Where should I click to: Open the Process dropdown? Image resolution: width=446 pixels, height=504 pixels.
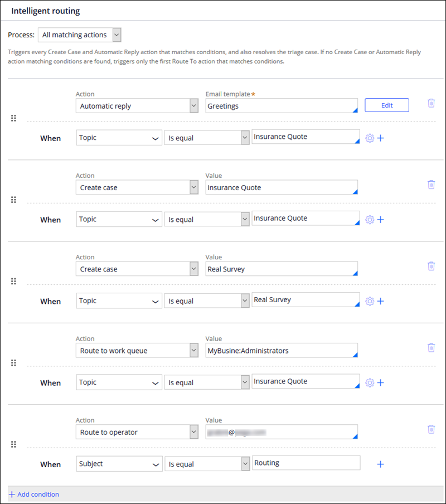80,35
